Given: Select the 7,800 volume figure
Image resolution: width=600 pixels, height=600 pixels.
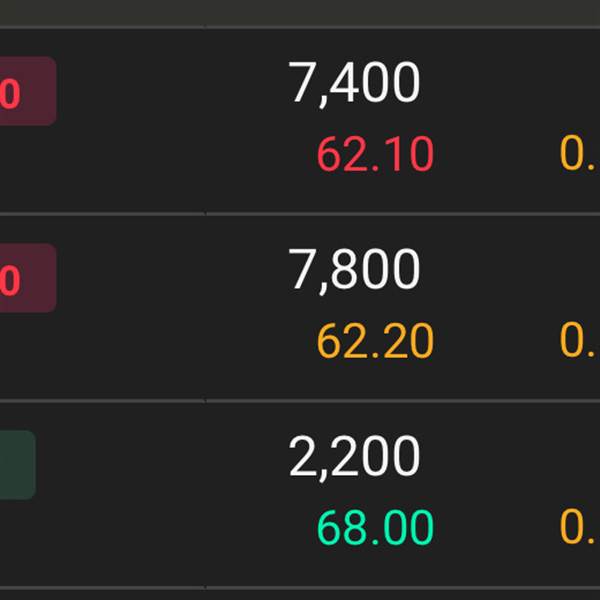Looking at the screenshot, I should pyautogui.click(x=354, y=271).
